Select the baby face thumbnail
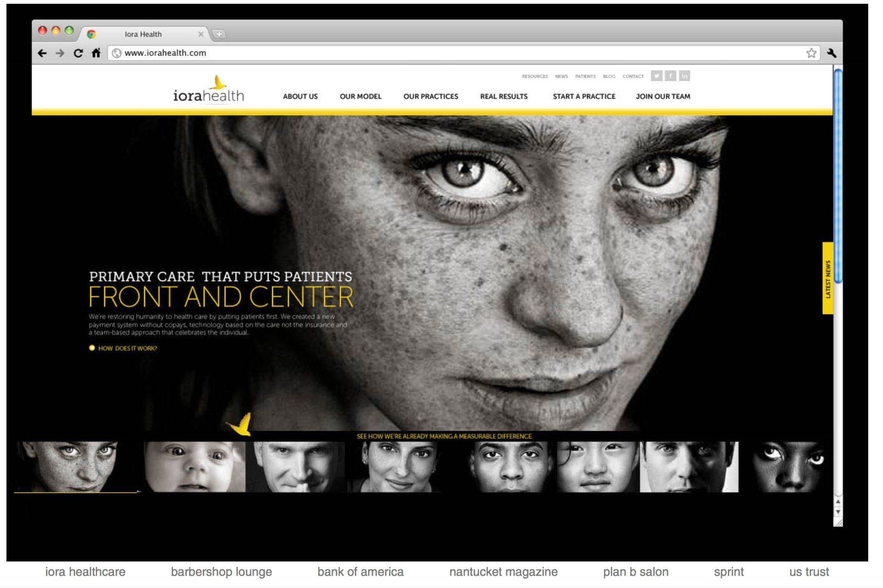883x588 pixels. pos(194,466)
